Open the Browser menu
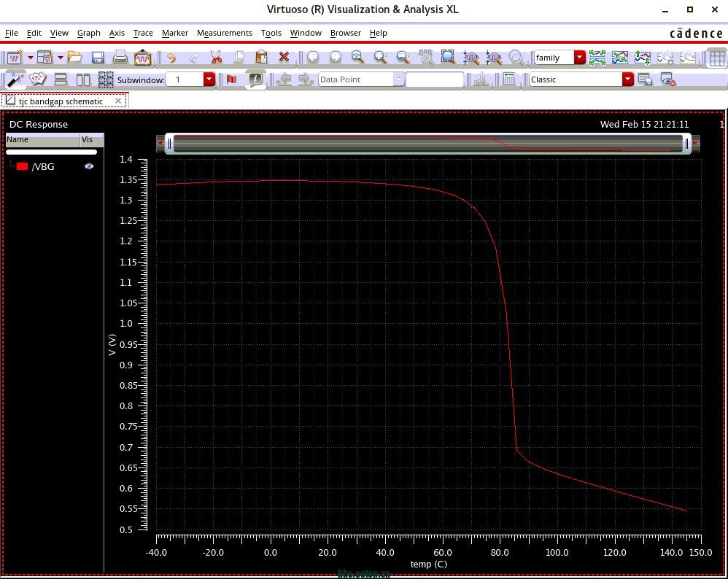This screenshot has height=582, width=728. point(346,33)
